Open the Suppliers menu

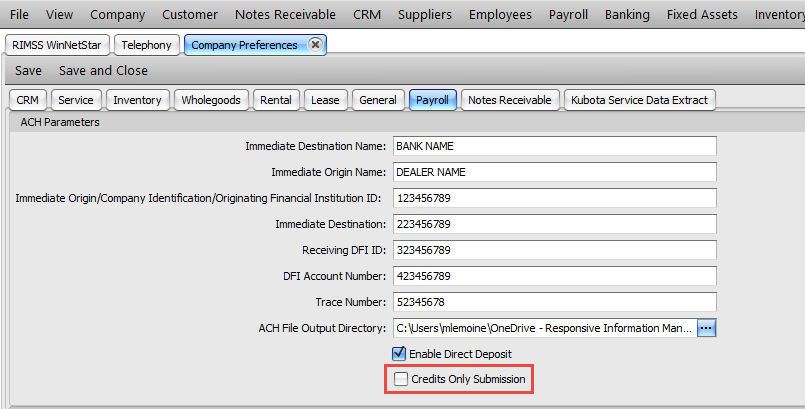pos(425,15)
